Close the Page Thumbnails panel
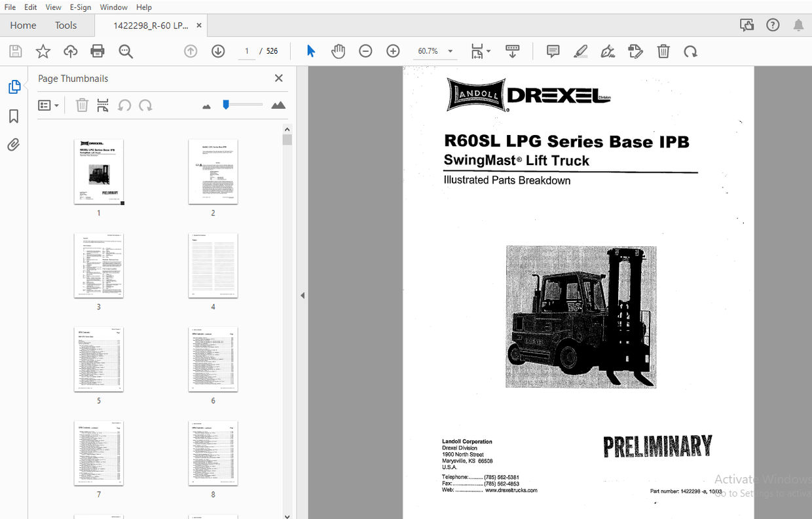This screenshot has height=519, width=812. (278, 78)
